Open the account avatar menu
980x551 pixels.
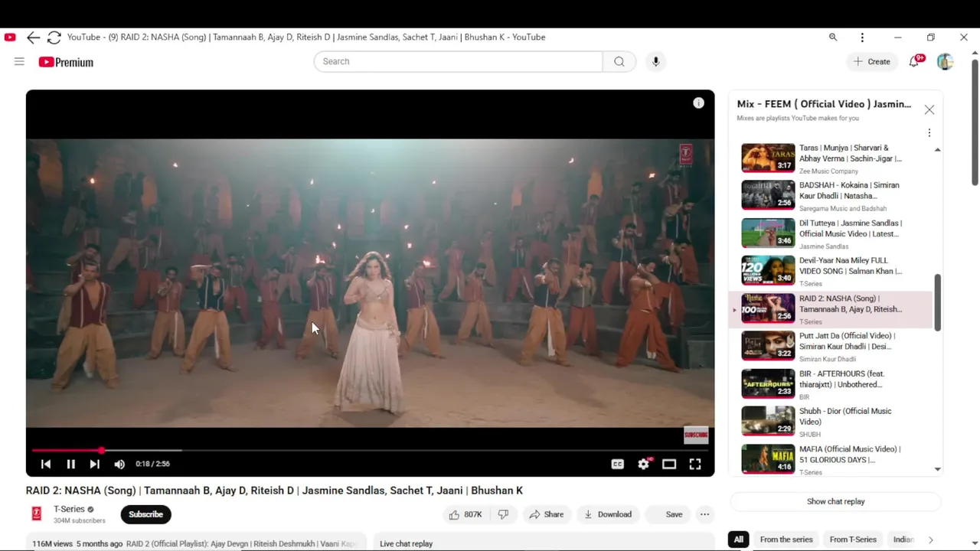945,61
